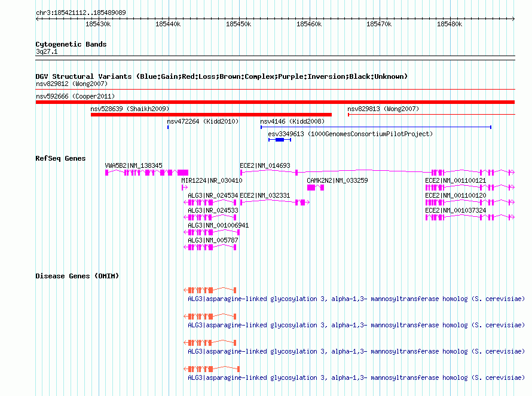The width and height of the screenshot is (532, 396).
Task: Click the ECE2|NM_014693 transcript label
Action: [x=265, y=165]
